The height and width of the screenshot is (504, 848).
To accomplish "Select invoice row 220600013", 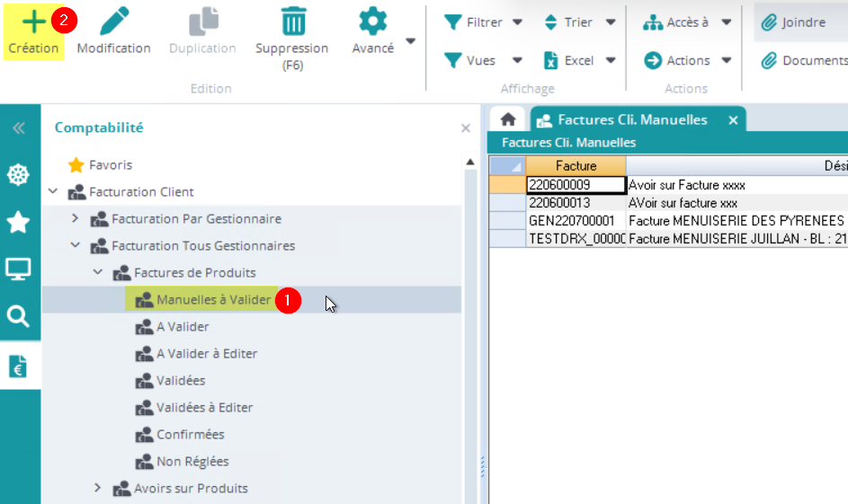I will tap(575, 202).
